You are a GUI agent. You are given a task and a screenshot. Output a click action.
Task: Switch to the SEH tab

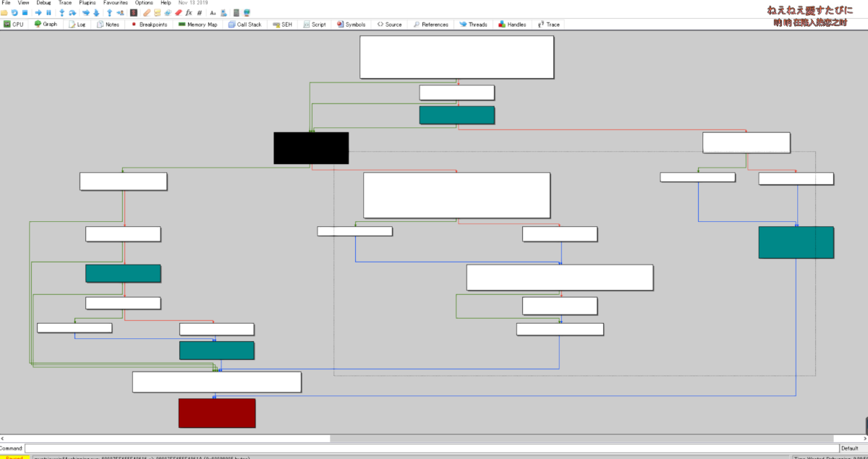point(284,25)
